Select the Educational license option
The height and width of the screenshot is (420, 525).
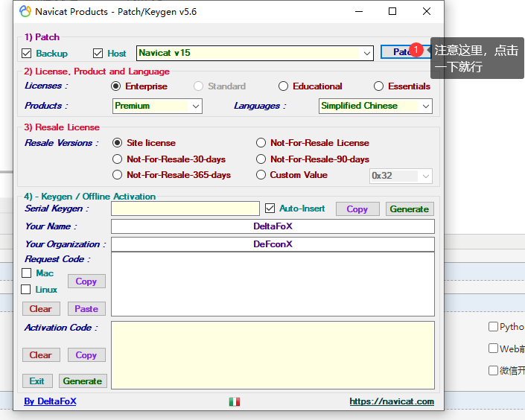coord(283,86)
